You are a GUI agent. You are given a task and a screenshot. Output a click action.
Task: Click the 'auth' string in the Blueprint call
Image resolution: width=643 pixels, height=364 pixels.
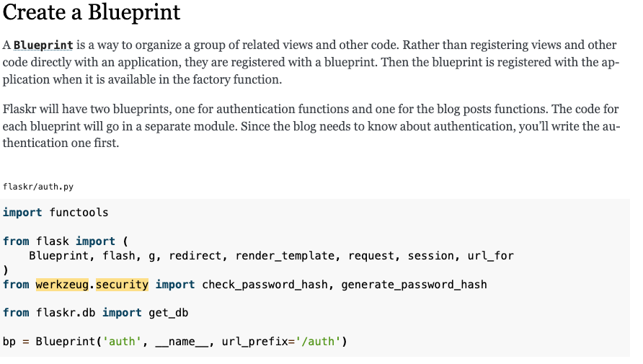tap(122, 341)
